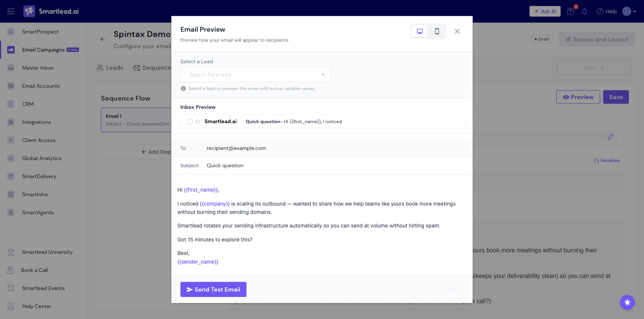Viewport: 644px width, 319px height.
Task: Close the Email Preview dialog
Action: click(x=457, y=31)
